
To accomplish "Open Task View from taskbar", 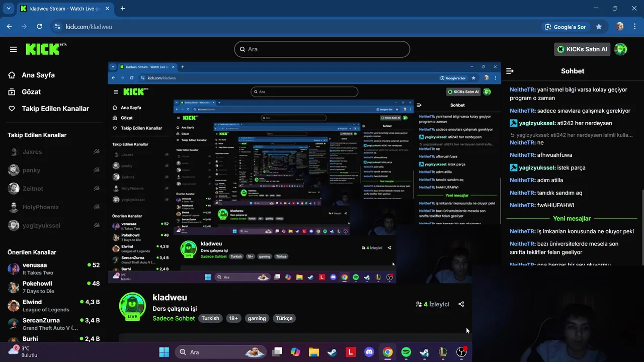I will pyautogui.click(x=277, y=352).
